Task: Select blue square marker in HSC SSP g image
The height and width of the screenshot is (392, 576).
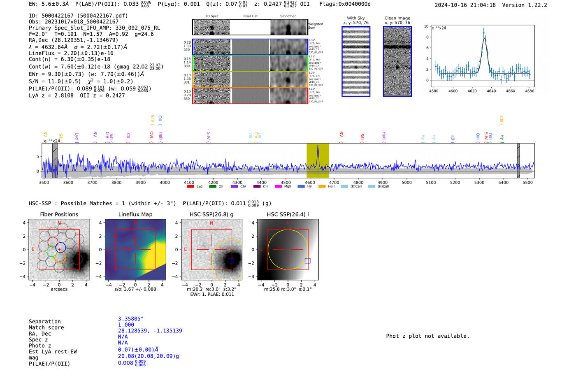Action: (231, 261)
